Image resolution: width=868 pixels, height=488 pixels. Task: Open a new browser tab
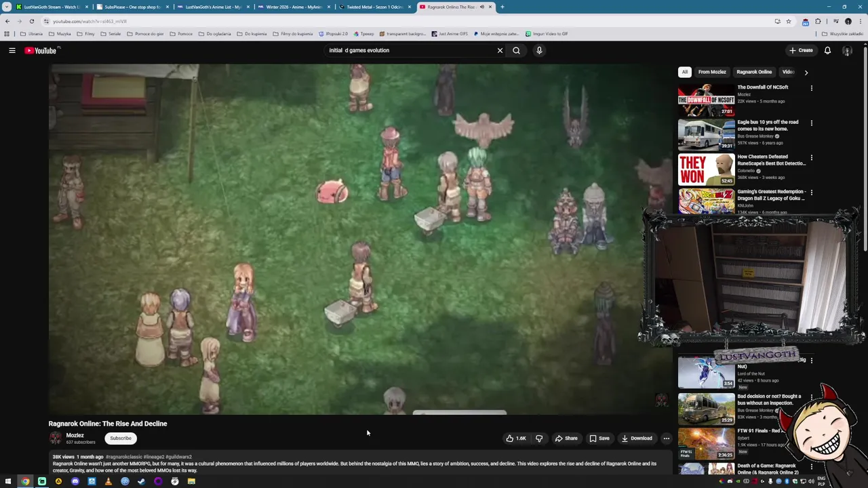coord(502,7)
